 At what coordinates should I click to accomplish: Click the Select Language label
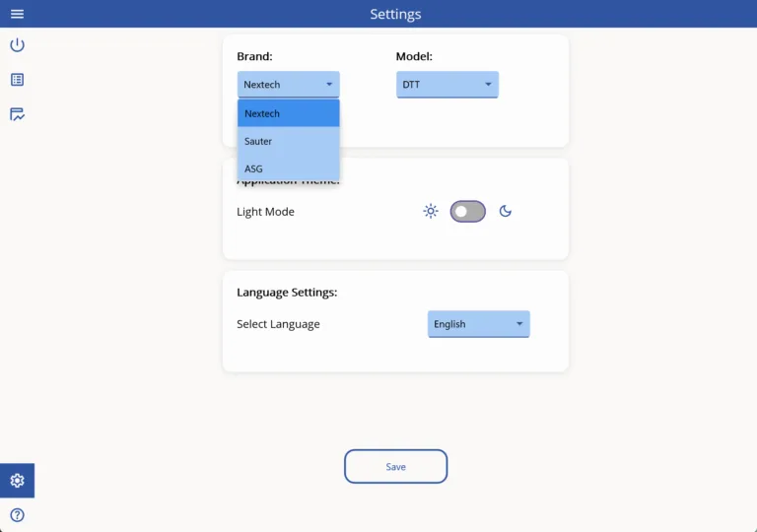coord(278,324)
